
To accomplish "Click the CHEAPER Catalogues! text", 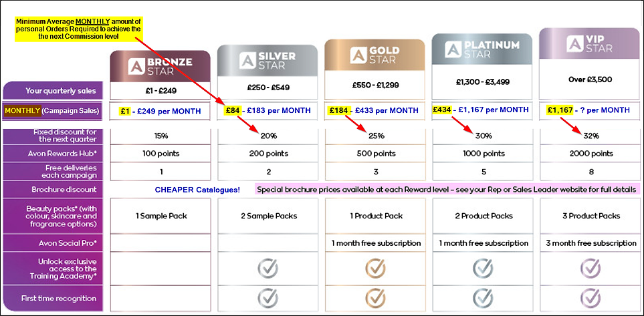I will click(197, 190).
